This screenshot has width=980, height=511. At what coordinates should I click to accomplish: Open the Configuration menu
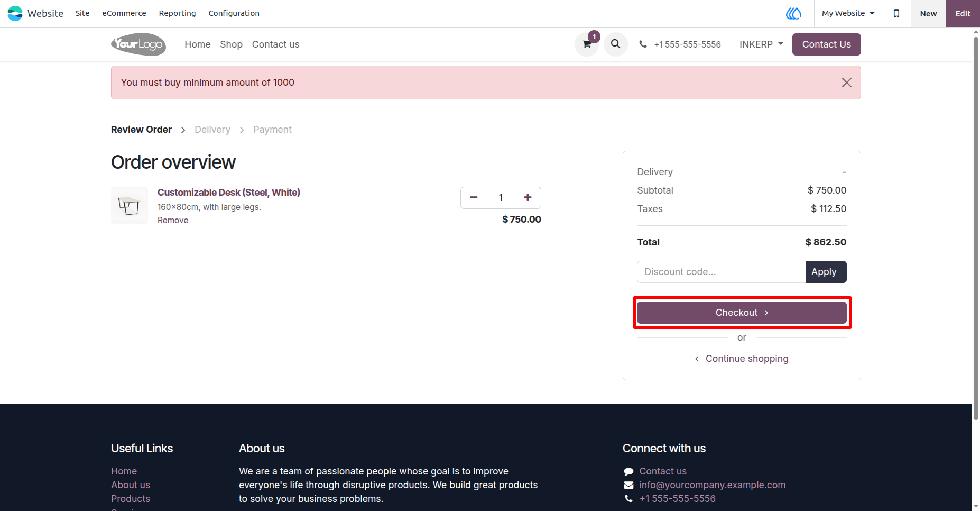click(x=234, y=13)
